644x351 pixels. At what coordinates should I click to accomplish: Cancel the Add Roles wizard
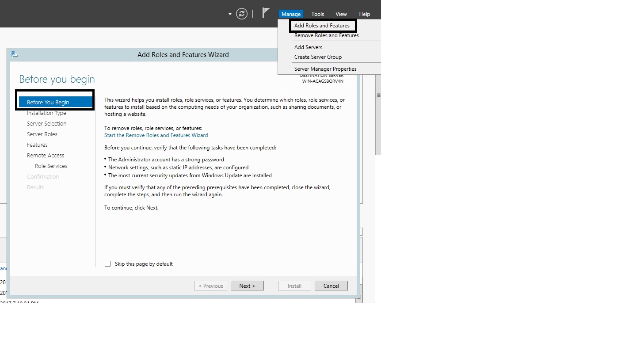(x=331, y=286)
